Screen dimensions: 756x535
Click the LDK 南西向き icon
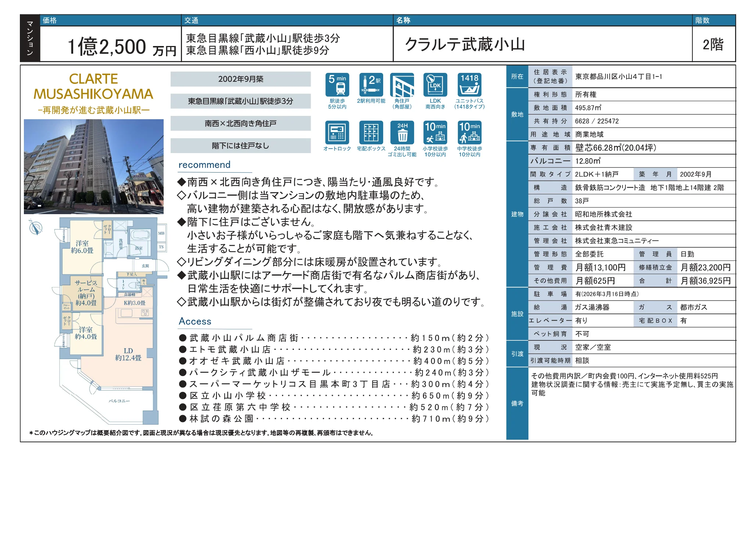435,85
